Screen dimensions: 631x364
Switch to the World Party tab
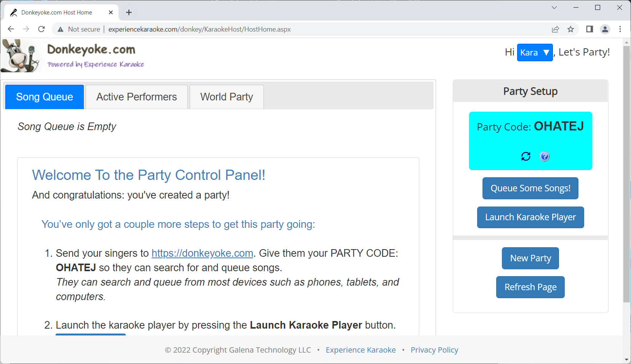pyautogui.click(x=227, y=97)
